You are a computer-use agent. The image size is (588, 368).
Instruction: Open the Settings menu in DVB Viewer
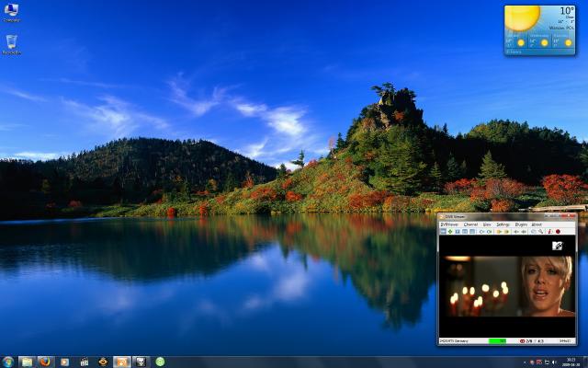(x=503, y=224)
